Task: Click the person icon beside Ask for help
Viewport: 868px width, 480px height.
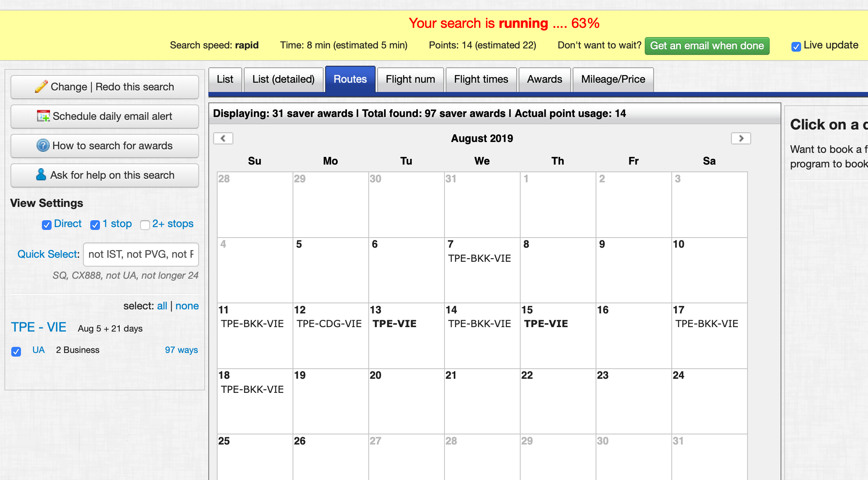Action: (41, 174)
